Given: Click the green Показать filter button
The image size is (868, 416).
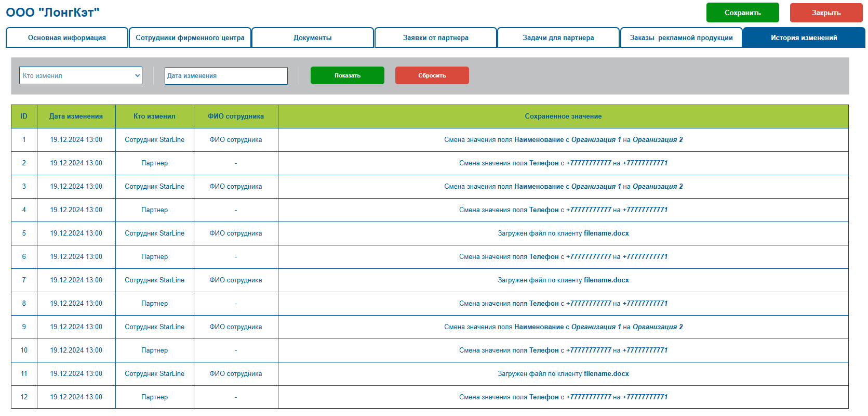Looking at the screenshot, I should click(348, 75).
